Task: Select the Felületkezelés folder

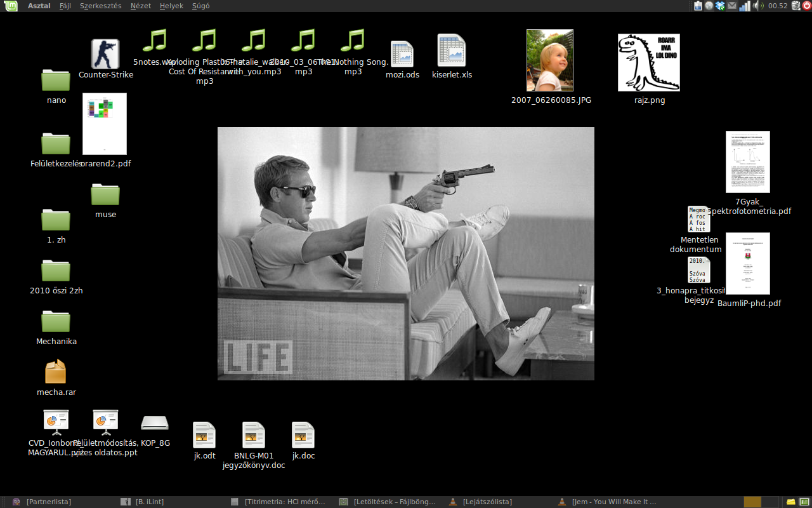Action: pos(56,144)
